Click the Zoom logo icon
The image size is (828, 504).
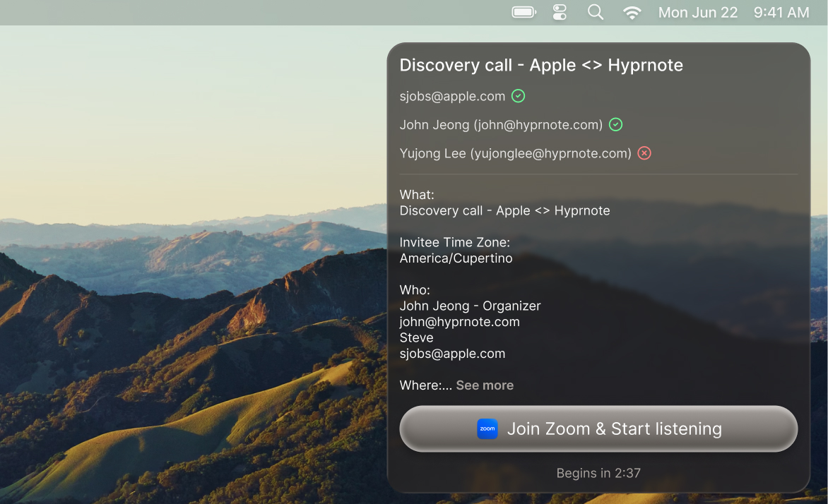pos(487,428)
